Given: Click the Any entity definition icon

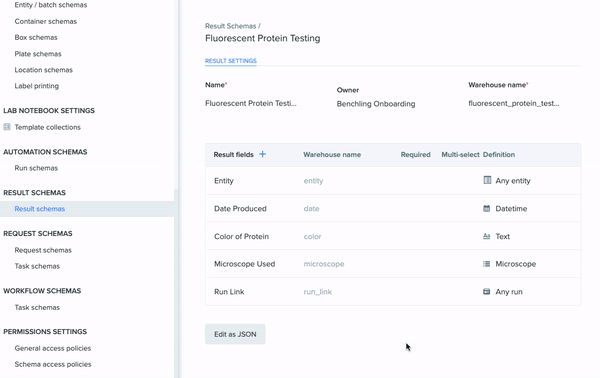Looking at the screenshot, I should (x=487, y=180).
